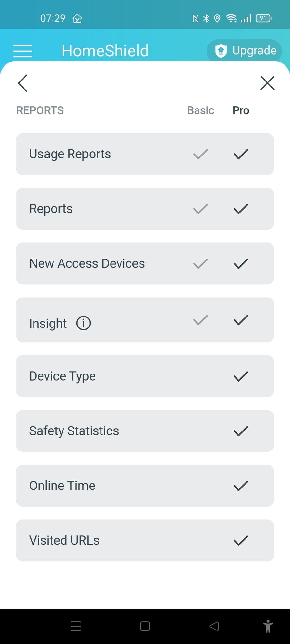This screenshot has height=644, width=290.
Task: Select the Basic plan column header
Action: (200, 110)
